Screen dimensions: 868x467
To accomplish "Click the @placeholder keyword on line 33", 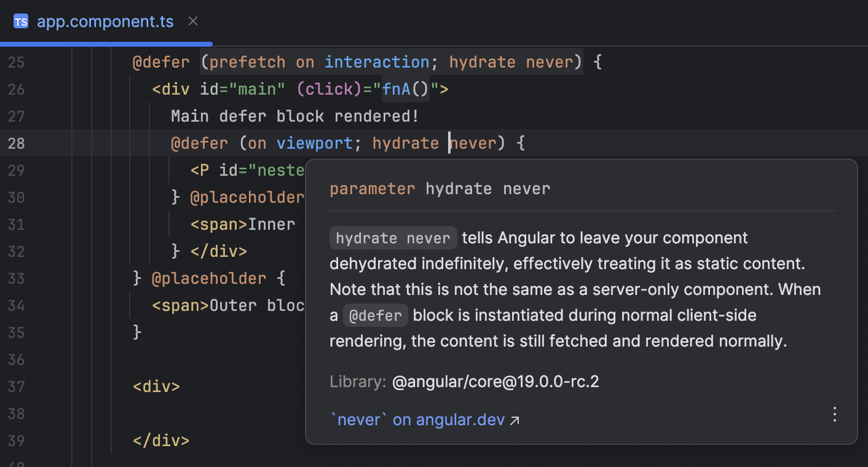I will pos(210,278).
